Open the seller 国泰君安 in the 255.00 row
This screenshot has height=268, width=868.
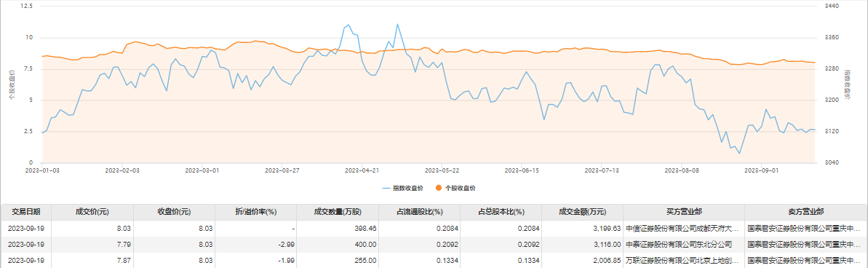click(x=803, y=260)
